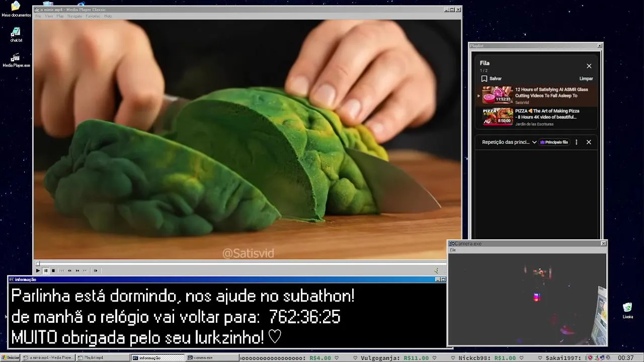This screenshot has width=644, height=362.
Task: Open the File menu in Camera.exe window
Action: (453, 250)
